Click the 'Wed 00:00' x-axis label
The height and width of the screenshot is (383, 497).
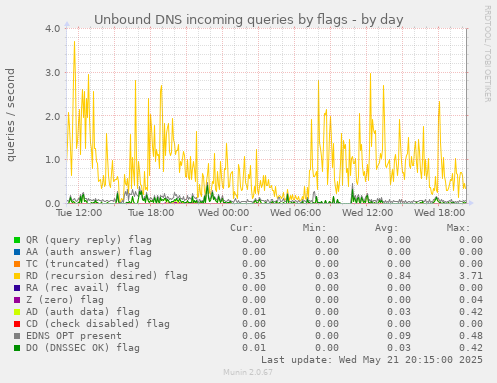coord(223,213)
